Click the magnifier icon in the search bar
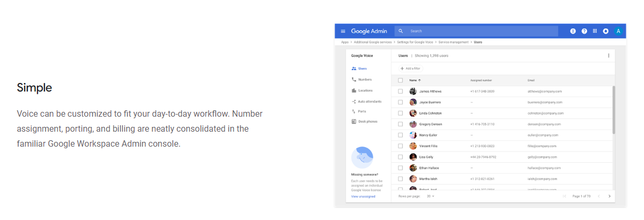This screenshot has width=644, height=220. (400, 31)
